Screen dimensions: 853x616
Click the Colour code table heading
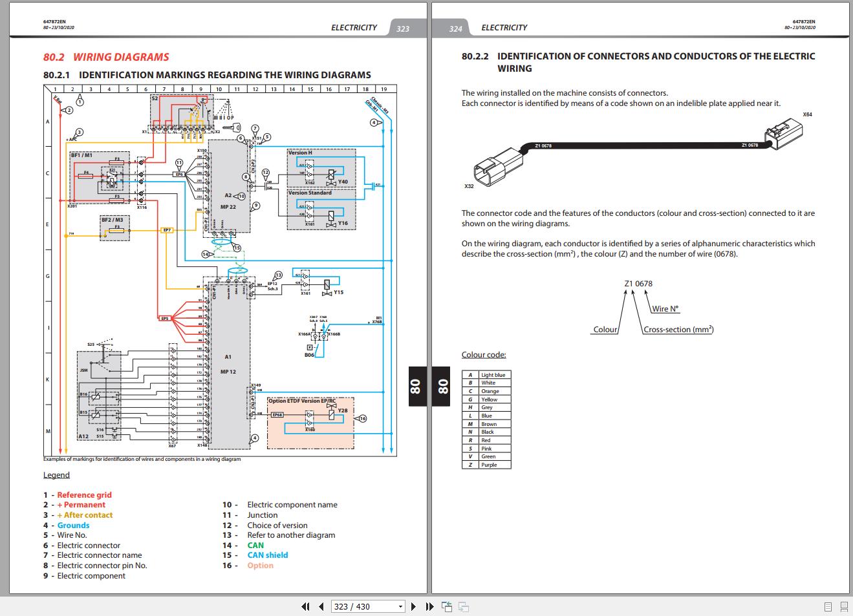pos(484,354)
